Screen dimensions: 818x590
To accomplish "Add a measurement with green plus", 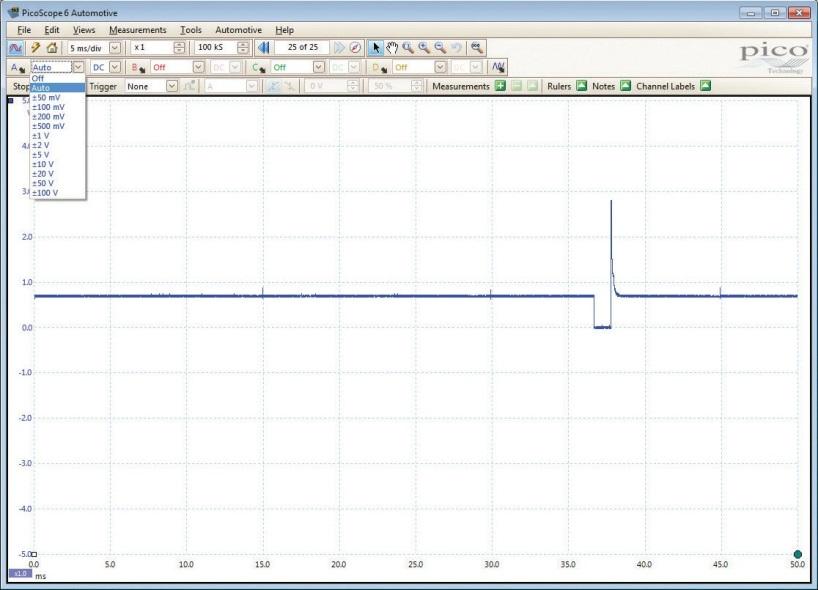I will (500, 86).
